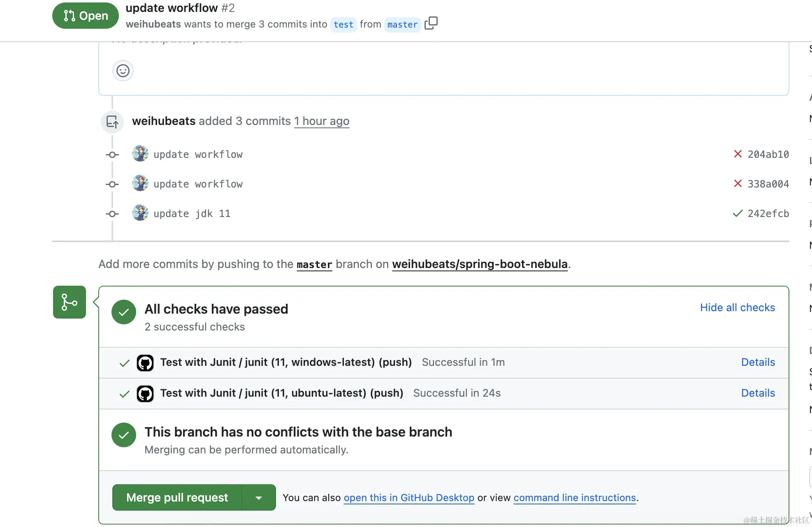Screen dimensions: 812x527
Task: Click the copy branch name icon
Action: point(431,23)
